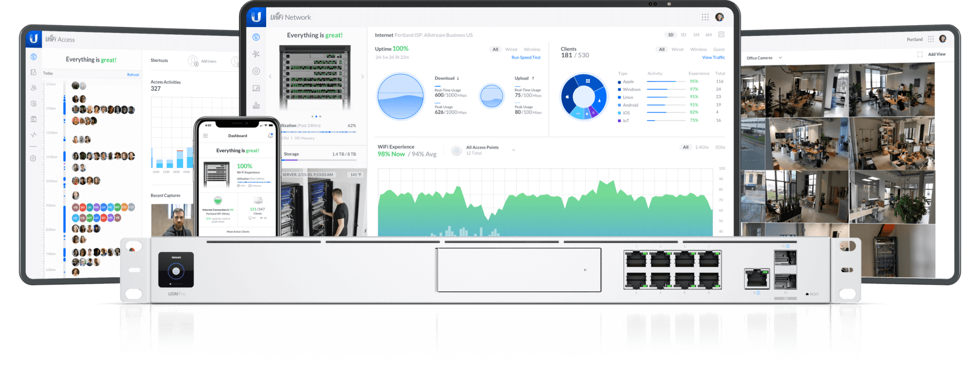Click the Storage usage bar
Screen dimensions: 980x367
click(x=320, y=160)
